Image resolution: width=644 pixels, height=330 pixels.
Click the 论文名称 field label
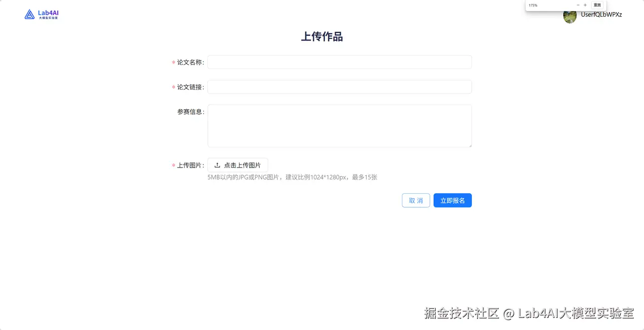click(190, 62)
